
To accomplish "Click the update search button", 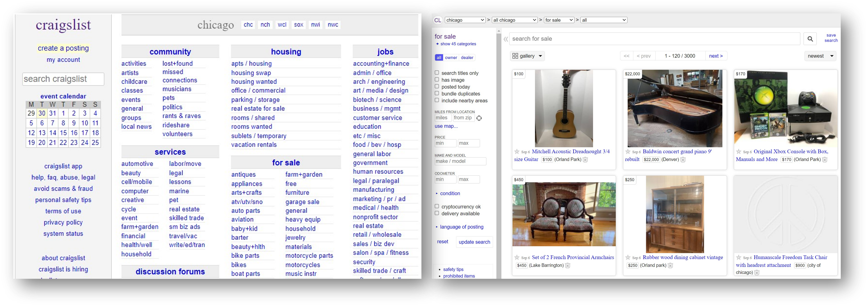I will [x=474, y=242].
